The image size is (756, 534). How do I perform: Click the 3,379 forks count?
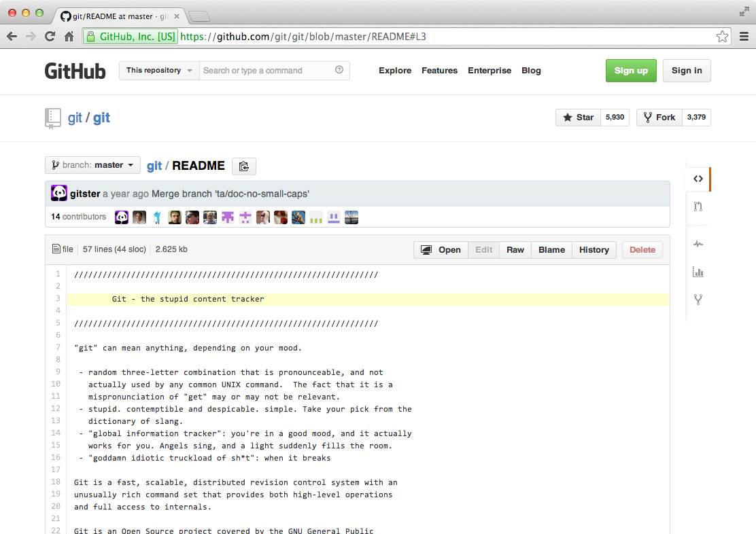696,117
